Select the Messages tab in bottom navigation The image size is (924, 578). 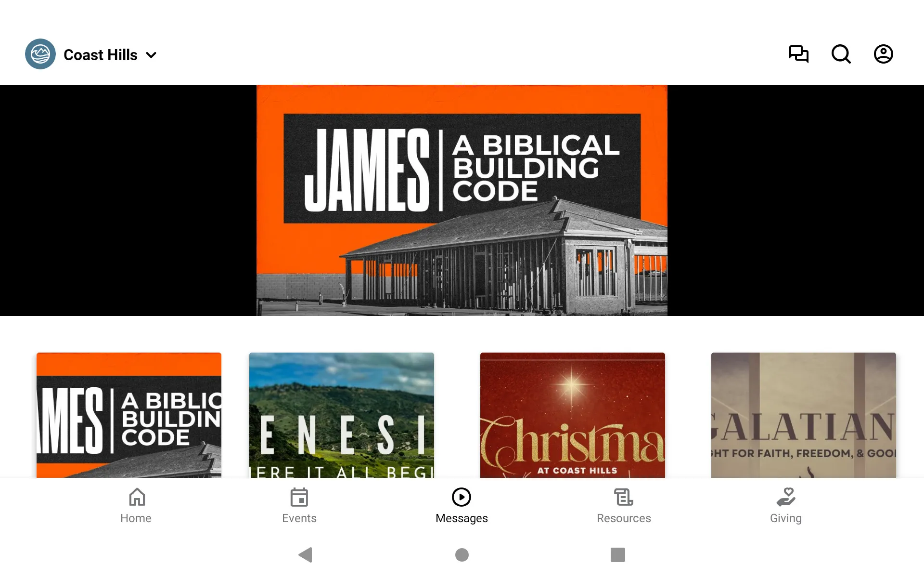(x=462, y=504)
